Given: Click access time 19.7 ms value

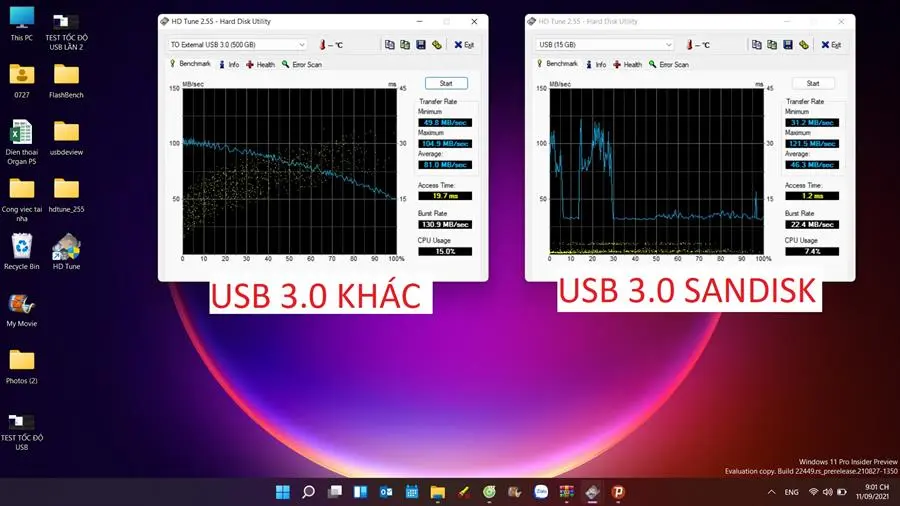Looking at the screenshot, I should click(x=445, y=196).
